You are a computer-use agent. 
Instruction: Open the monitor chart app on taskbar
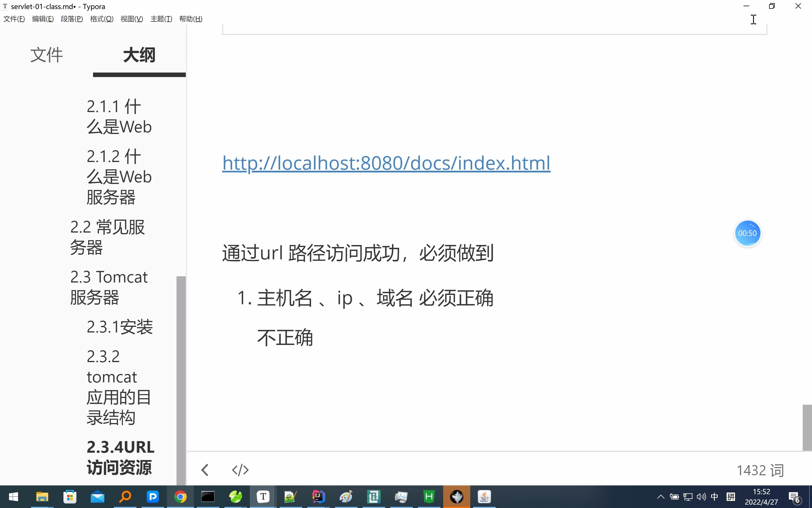[x=401, y=497]
